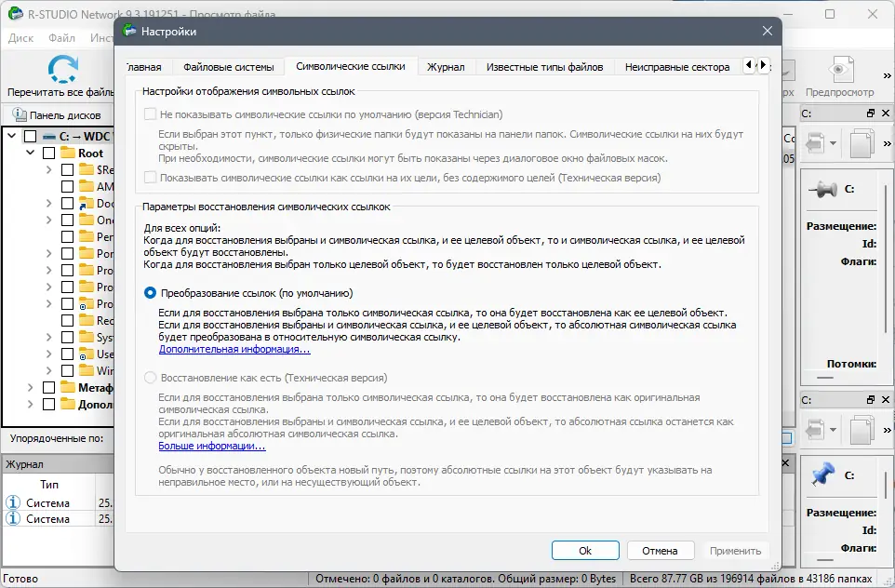Click the drive icon next to C: WDC
The width and height of the screenshot is (895, 588).
pyautogui.click(x=49, y=136)
